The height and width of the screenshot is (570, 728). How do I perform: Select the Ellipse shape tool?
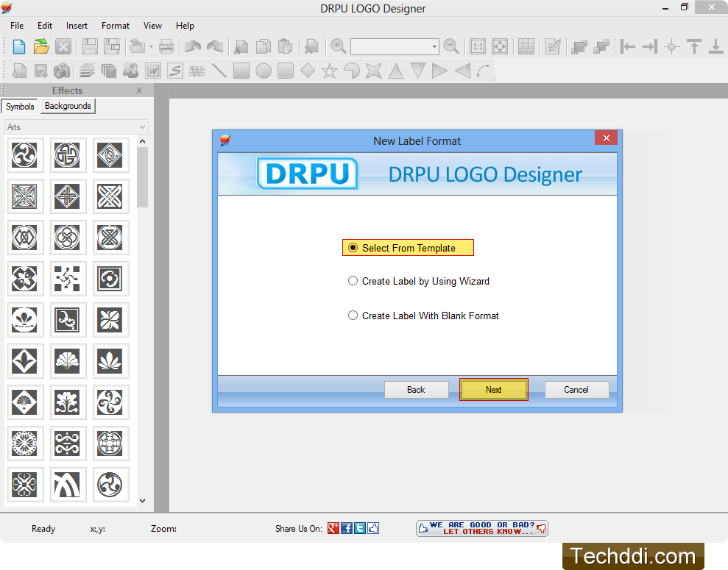[264, 71]
